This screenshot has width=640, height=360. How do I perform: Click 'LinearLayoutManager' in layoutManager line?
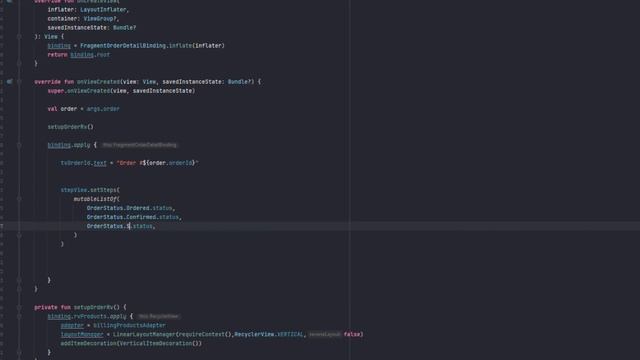[144, 334]
